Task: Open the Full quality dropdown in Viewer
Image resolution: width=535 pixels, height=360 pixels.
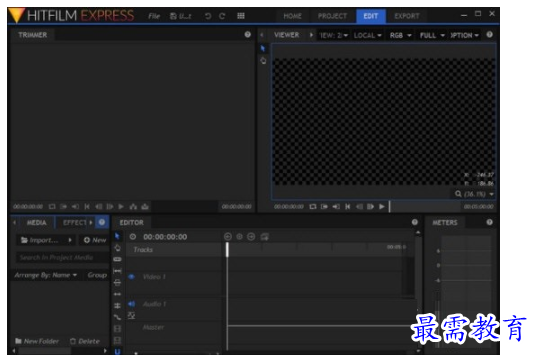Action: click(432, 35)
